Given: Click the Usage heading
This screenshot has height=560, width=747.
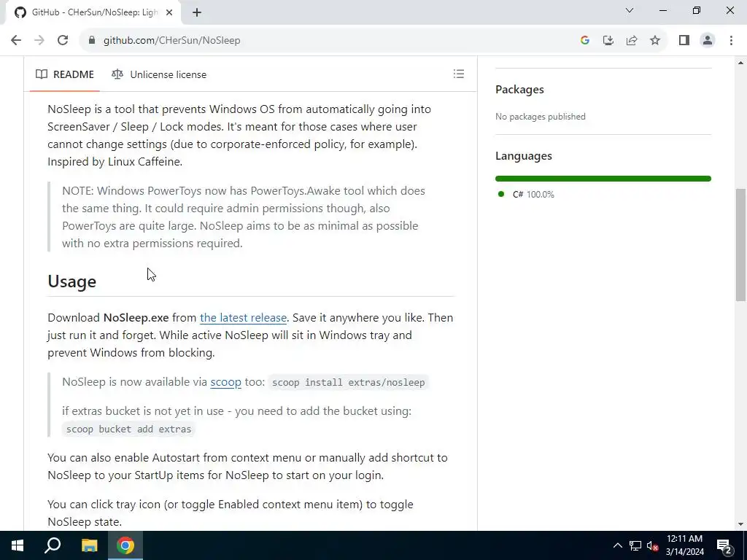Looking at the screenshot, I should [x=72, y=281].
